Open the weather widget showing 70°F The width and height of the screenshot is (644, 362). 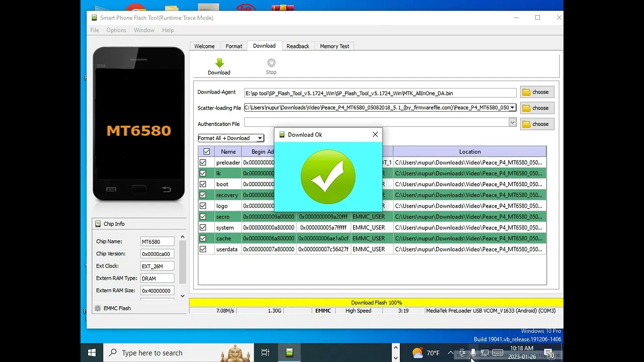pyautogui.click(x=426, y=353)
